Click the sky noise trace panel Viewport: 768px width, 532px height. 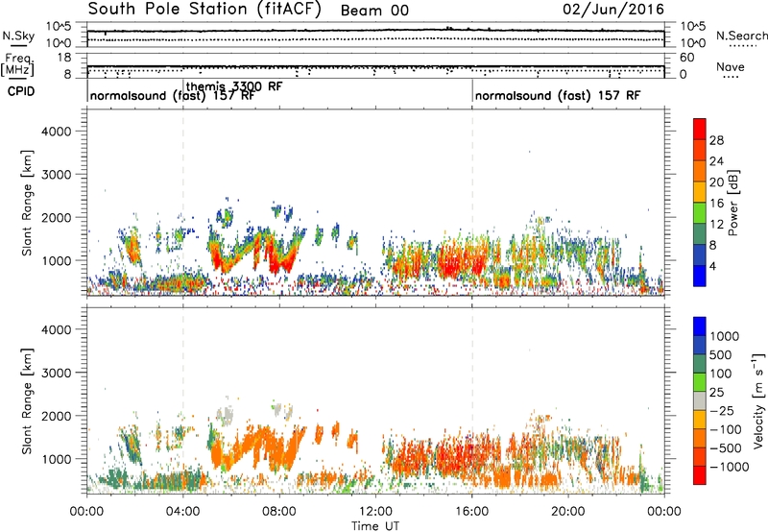click(x=375, y=35)
